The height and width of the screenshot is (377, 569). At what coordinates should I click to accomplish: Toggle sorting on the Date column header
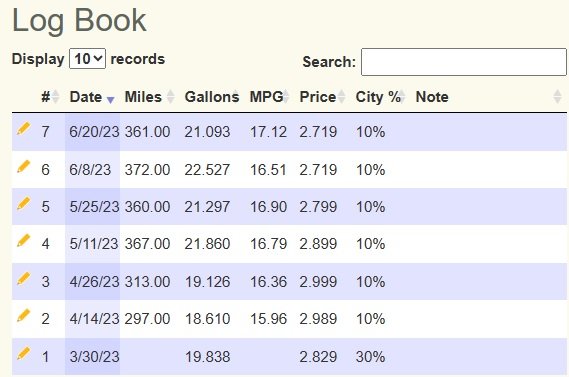92,97
